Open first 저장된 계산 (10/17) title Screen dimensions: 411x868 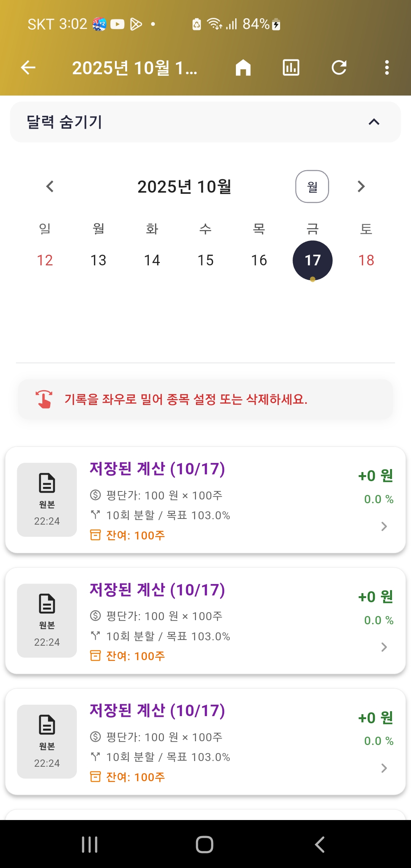click(x=157, y=469)
